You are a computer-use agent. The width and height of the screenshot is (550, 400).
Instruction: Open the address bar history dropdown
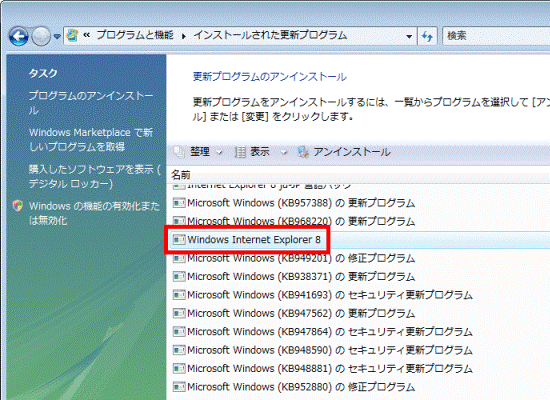tap(409, 36)
